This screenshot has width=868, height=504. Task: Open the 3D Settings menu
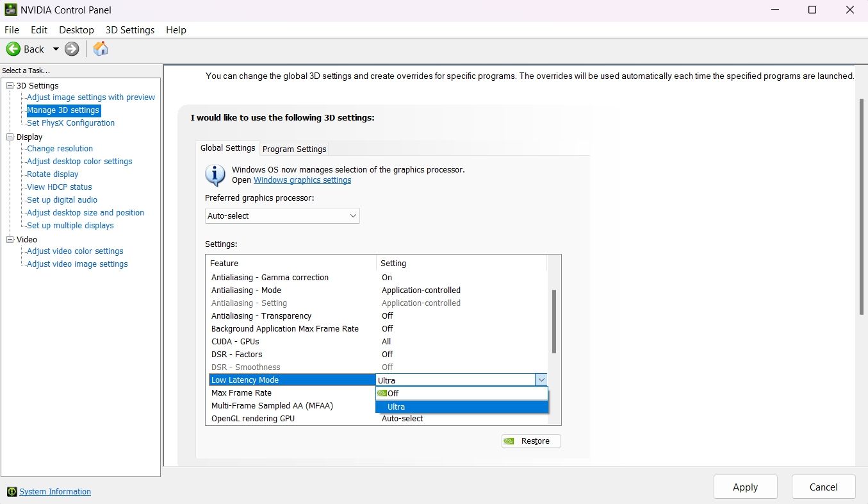point(130,30)
